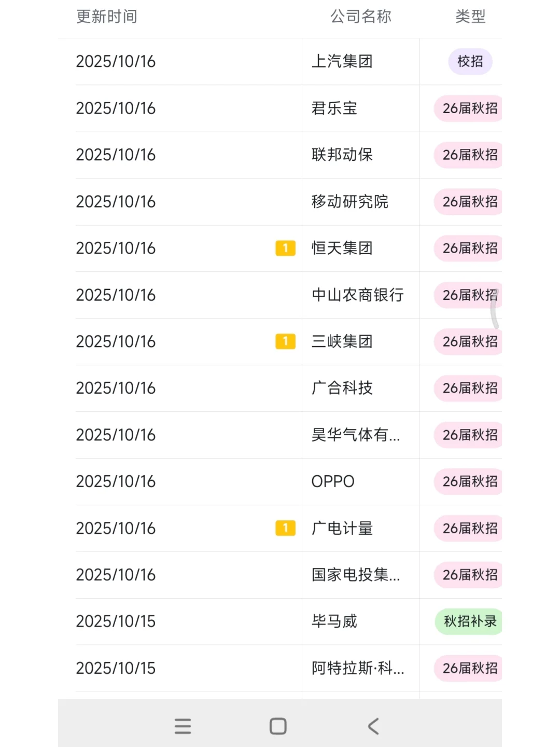This screenshot has width=560, height=747.
Task: Open the 中山农商银行 company cell
Action: pos(361,295)
